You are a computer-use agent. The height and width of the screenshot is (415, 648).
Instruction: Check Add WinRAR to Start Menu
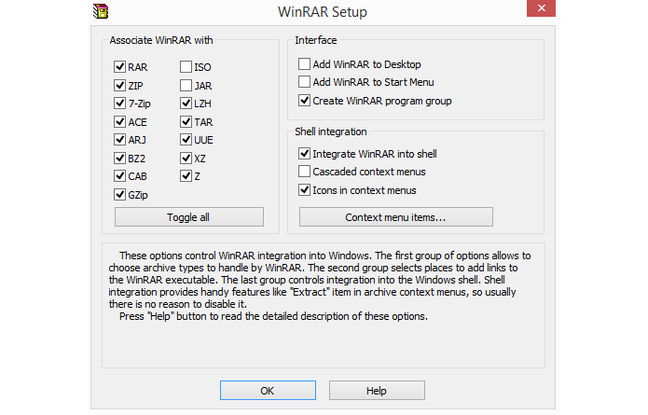304,81
